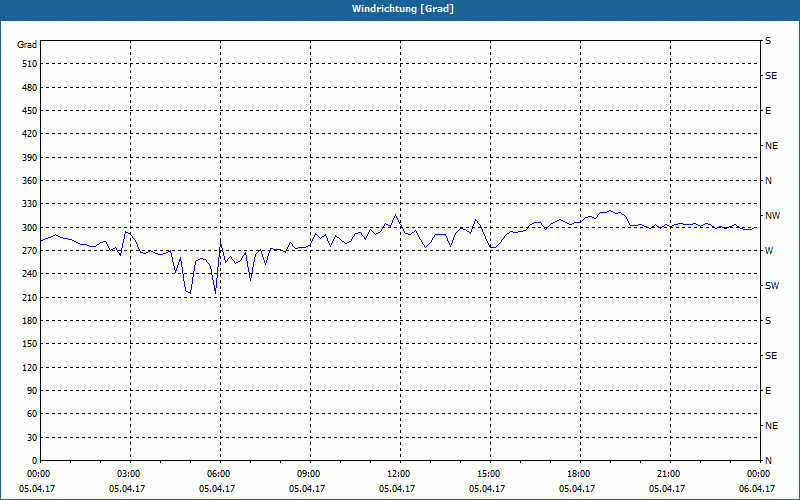Click the 390 value on the left axis
Viewport: 800px width, 500px height.
30,158
